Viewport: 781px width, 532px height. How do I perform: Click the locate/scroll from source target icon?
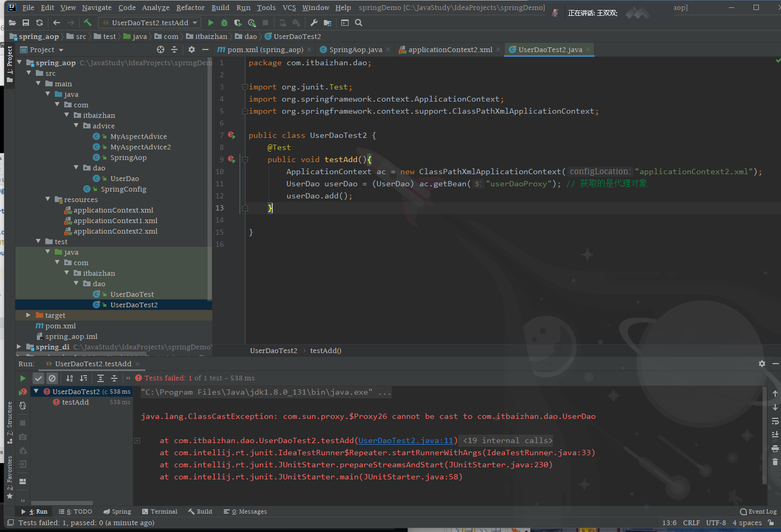click(x=161, y=49)
